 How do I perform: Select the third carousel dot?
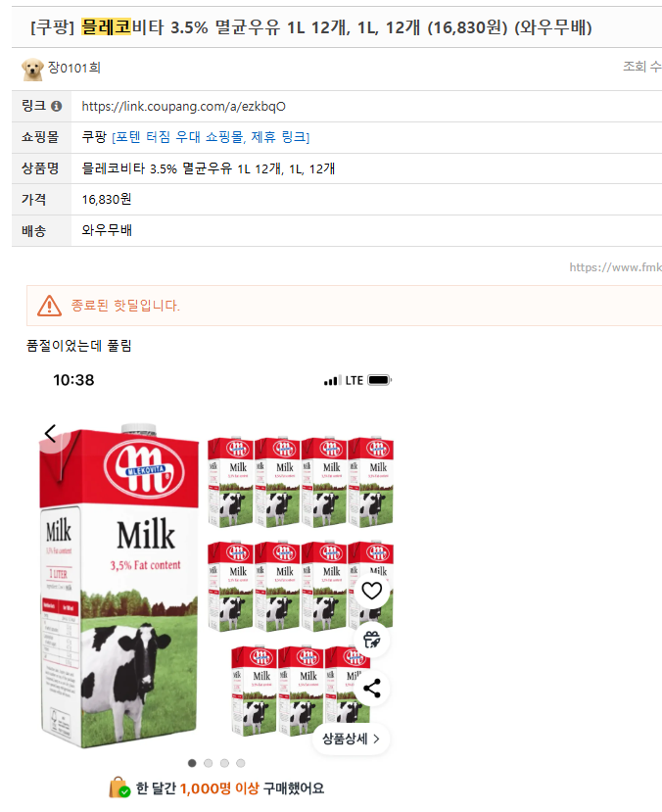coord(224,763)
